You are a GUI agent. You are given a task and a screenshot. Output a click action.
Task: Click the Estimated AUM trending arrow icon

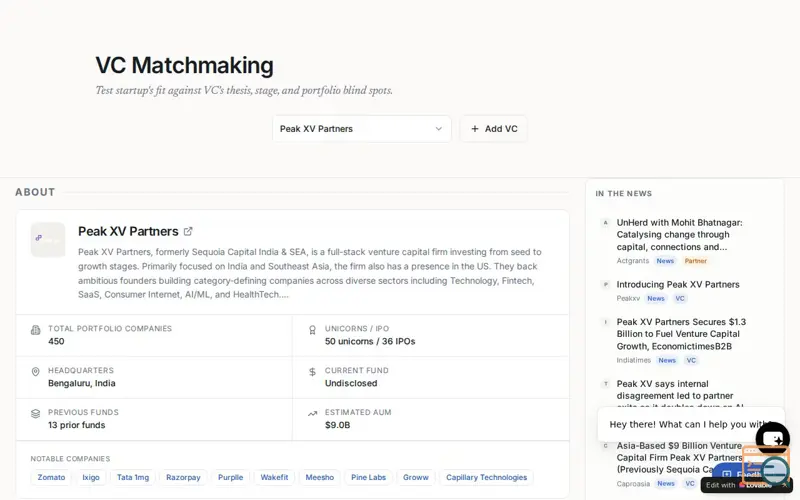click(312, 414)
